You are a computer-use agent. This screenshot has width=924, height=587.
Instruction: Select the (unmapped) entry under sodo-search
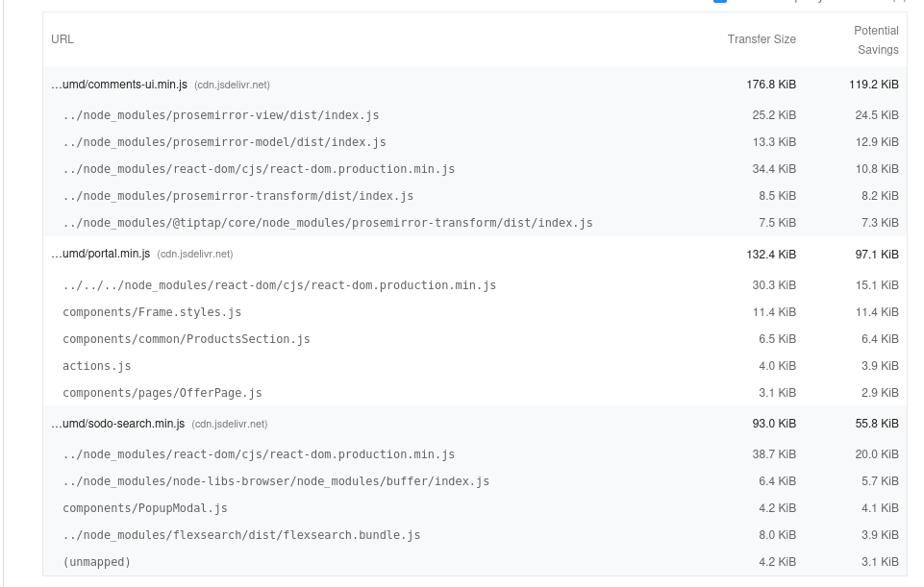pos(97,562)
